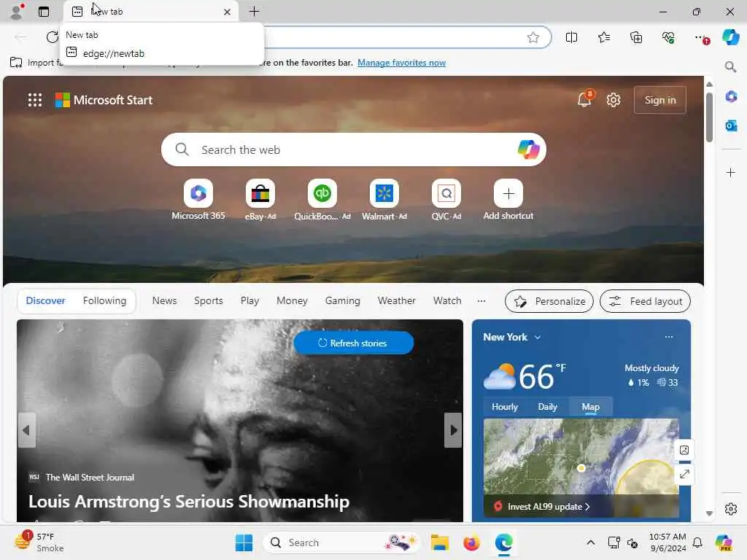Open Browser essentials heart icon

(x=668, y=38)
